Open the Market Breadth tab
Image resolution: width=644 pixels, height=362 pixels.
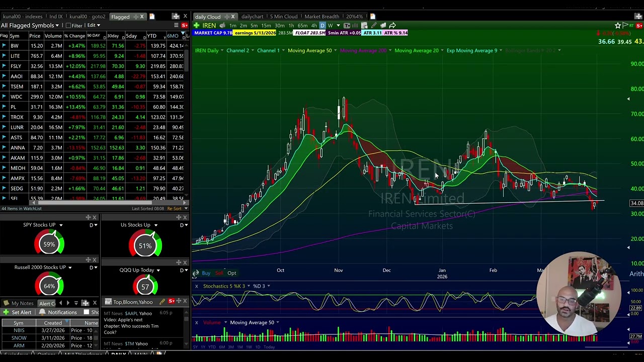coord(321,17)
